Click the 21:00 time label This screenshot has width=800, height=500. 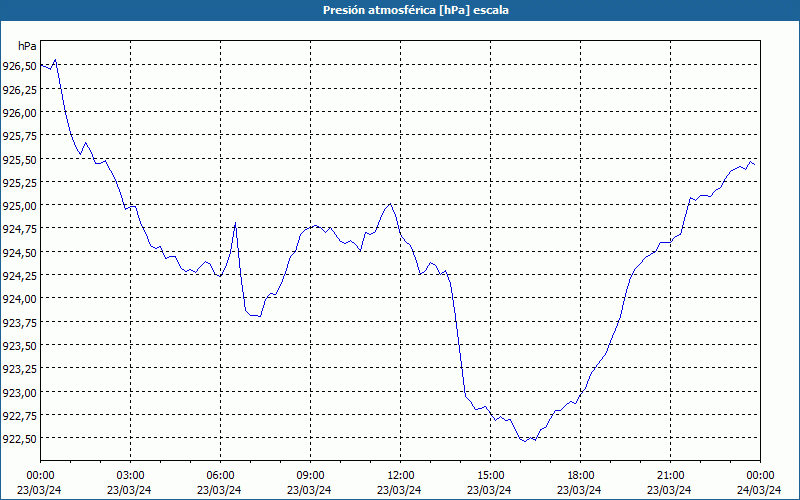pyautogui.click(x=670, y=476)
